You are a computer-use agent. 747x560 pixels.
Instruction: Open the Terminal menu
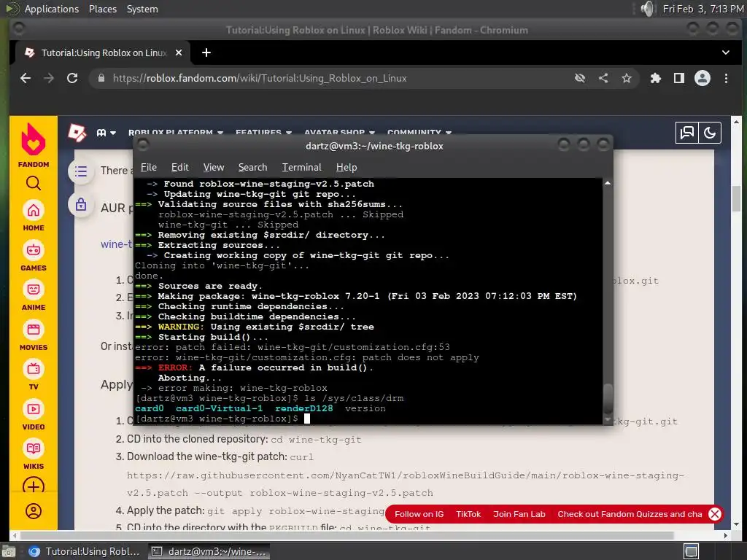pyautogui.click(x=301, y=167)
